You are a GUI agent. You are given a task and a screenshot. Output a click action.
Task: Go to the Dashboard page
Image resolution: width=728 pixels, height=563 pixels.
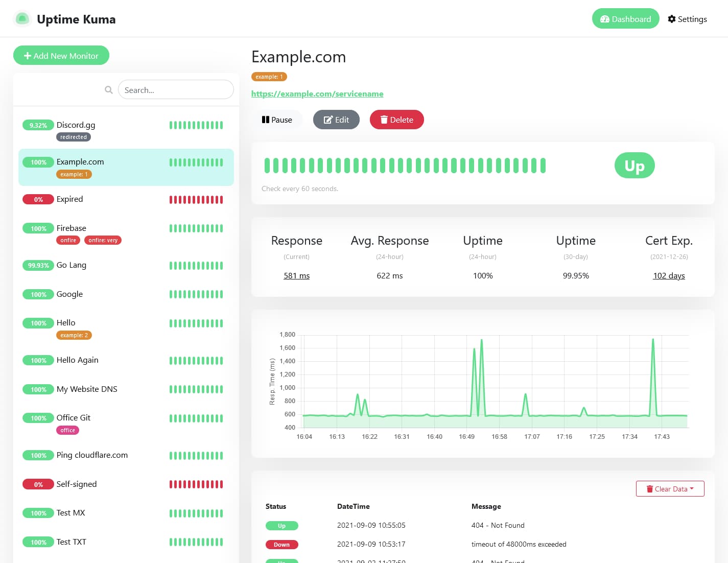[626, 18]
